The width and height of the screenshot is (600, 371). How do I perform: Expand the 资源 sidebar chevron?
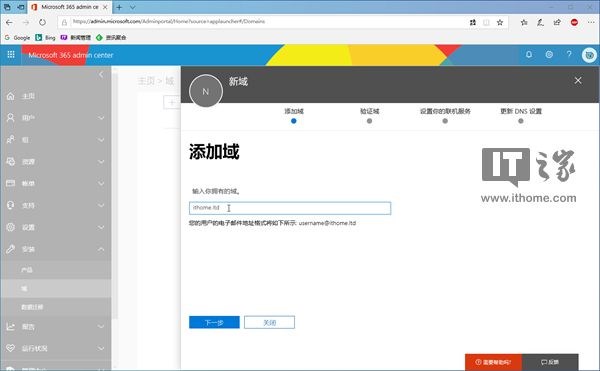pos(101,162)
